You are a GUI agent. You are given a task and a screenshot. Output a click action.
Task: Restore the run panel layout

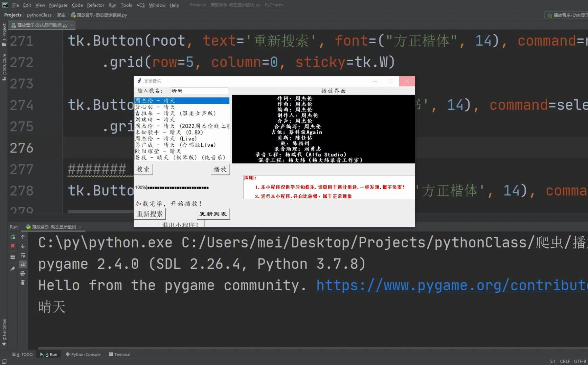pyautogui.click(x=13, y=257)
